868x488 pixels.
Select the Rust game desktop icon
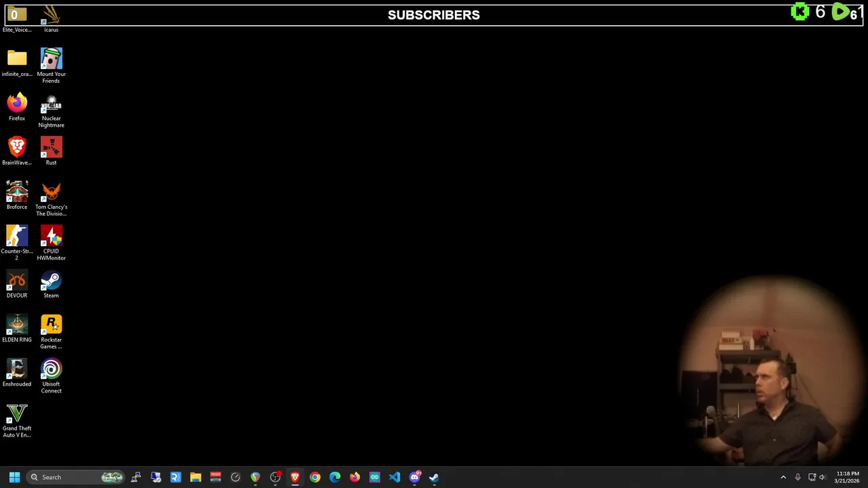click(51, 151)
